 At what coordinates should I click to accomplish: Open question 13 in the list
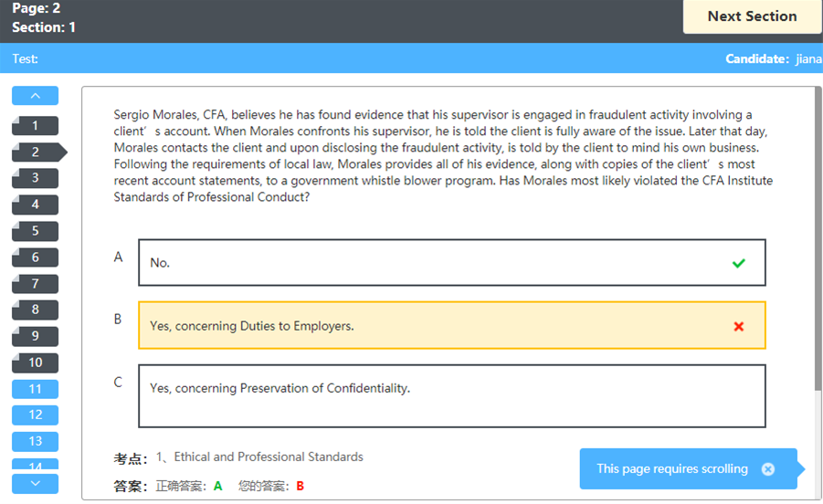click(x=35, y=442)
